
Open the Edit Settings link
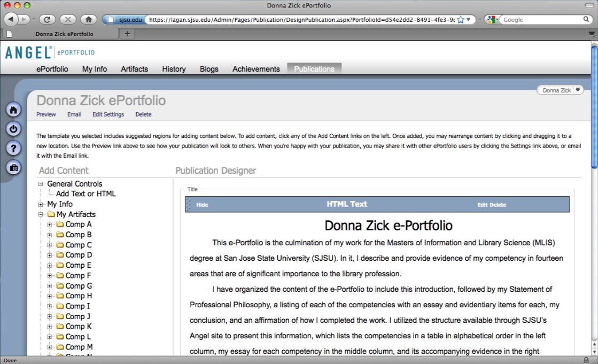[x=108, y=114]
